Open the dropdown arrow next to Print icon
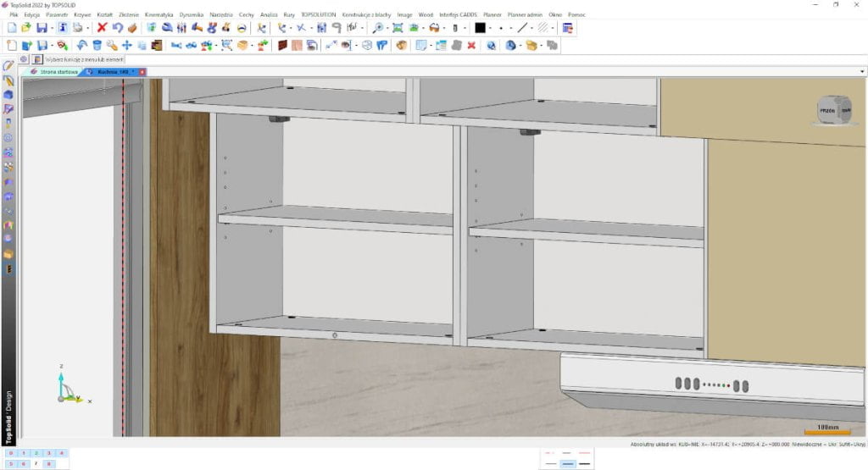 click(x=87, y=28)
